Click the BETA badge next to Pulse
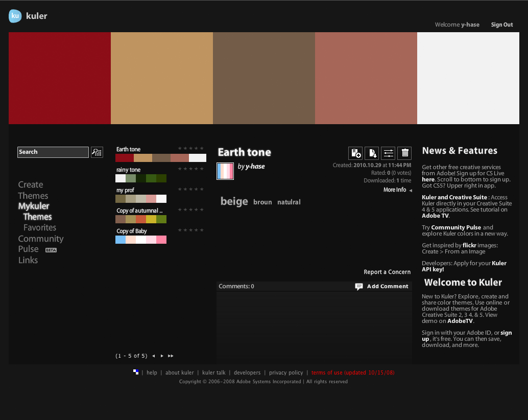This screenshot has height=420, width=528. [51, 250]
